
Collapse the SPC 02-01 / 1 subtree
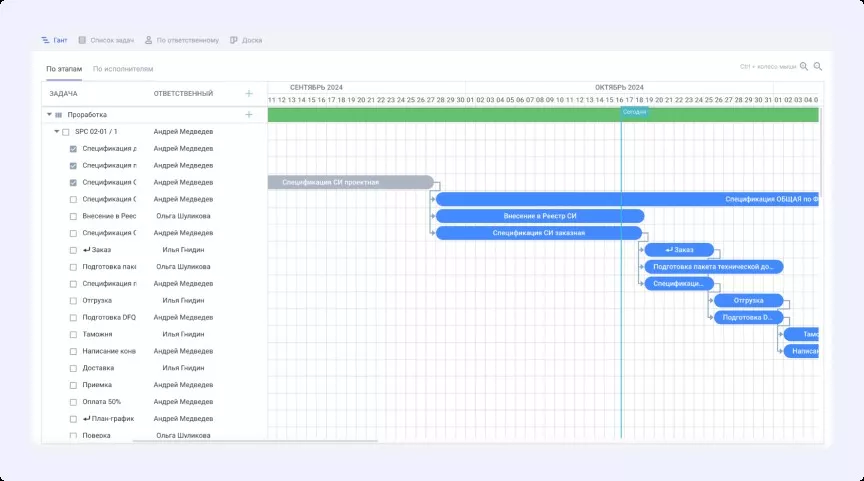[x=57, y=132]
